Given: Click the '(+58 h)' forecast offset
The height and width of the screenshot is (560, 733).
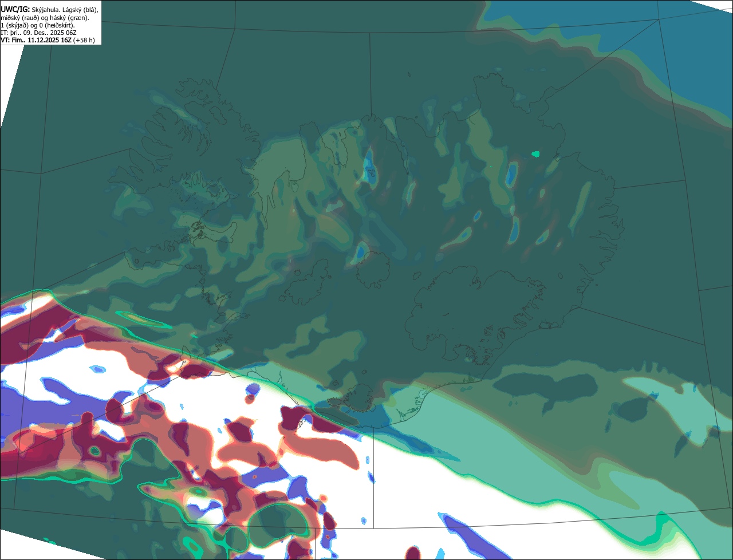Looking at the screenshot, I should (x=84, y=40).
